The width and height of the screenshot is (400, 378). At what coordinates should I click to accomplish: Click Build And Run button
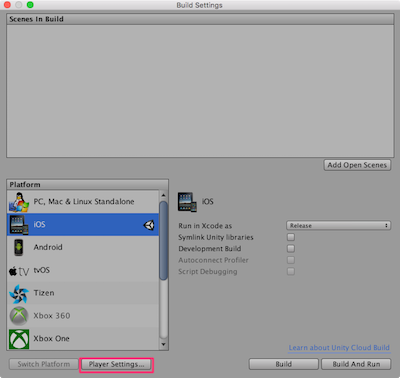(356, 364)
